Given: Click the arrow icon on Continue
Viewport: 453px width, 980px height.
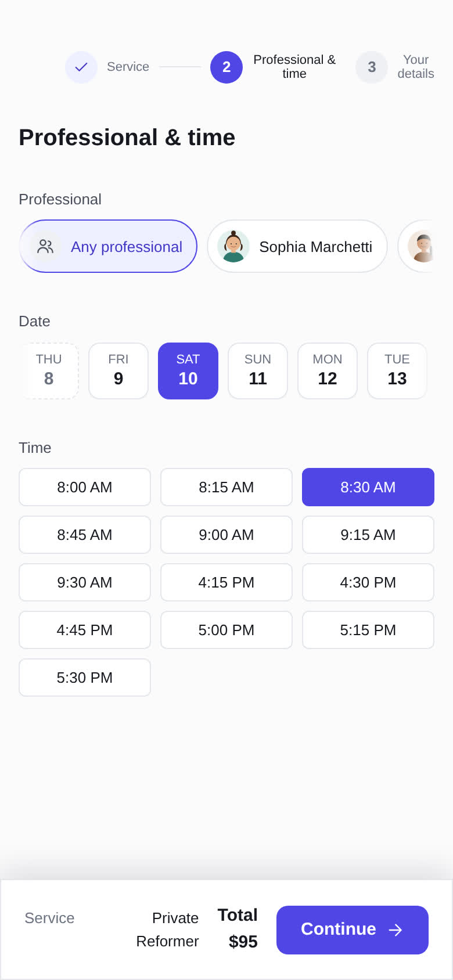Looking at the screenshot, I should point(396,930).
